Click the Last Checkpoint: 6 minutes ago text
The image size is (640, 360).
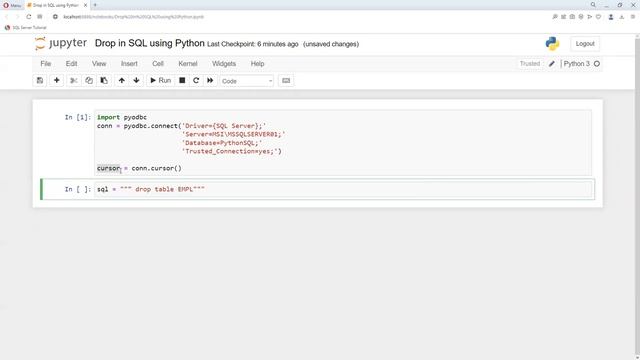(253, 44)
